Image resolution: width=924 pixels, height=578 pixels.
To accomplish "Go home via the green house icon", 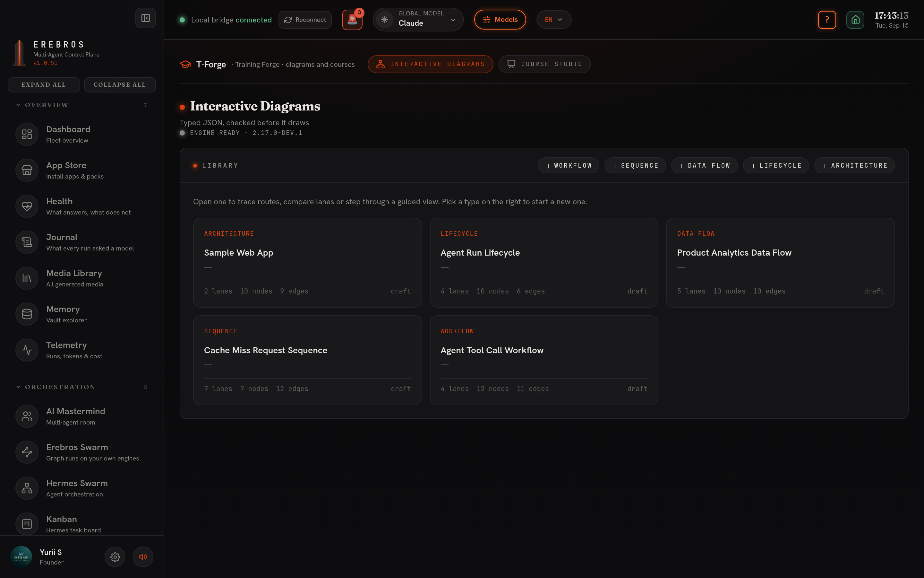I will (x=855, y=20).
